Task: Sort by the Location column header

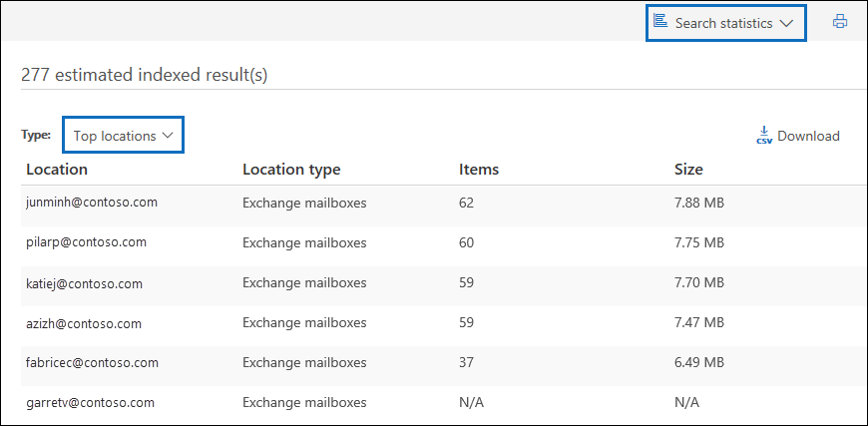Action: tap(57, 170)
